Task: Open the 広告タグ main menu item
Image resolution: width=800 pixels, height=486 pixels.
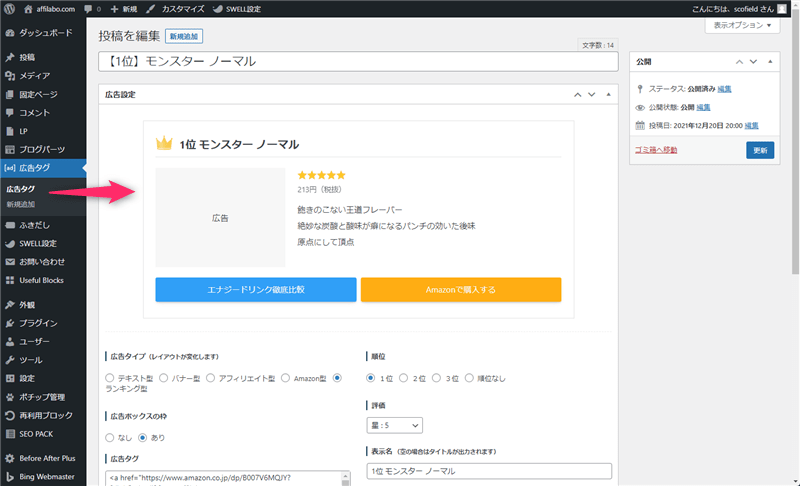Action: click(x=43, y=168)
